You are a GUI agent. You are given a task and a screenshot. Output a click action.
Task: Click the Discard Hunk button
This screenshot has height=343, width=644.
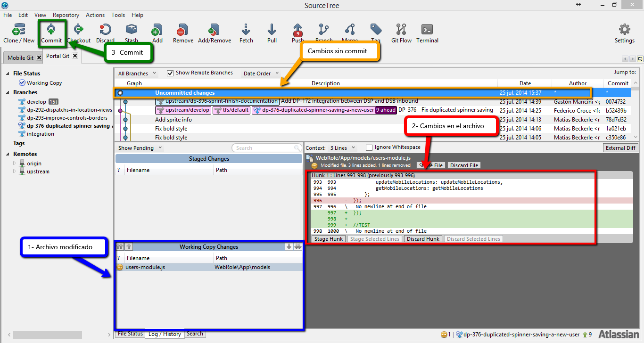click(423, 239)
